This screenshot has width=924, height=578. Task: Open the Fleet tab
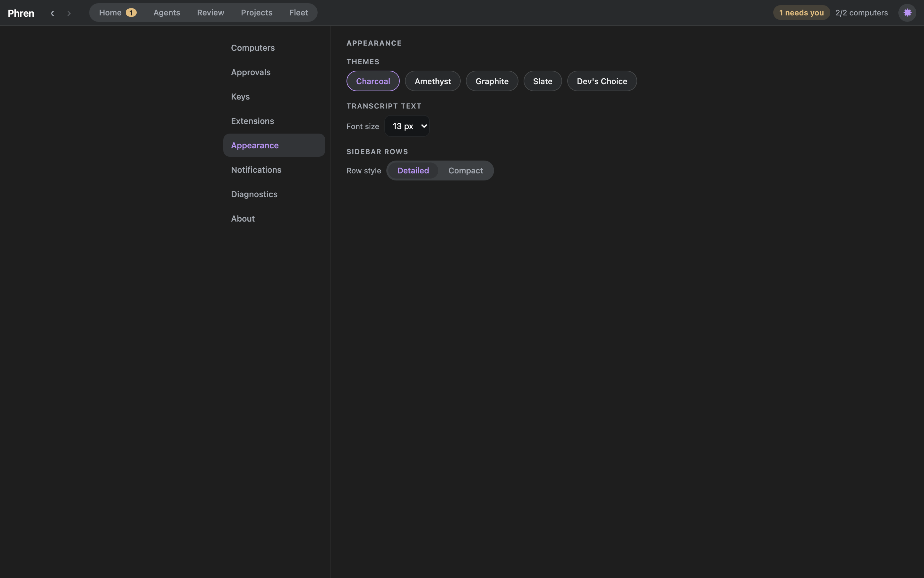(x=299, y=13)
